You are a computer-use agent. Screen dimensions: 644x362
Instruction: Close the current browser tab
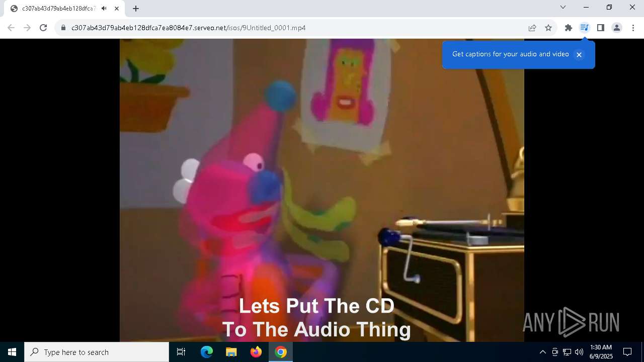(117, 9)
